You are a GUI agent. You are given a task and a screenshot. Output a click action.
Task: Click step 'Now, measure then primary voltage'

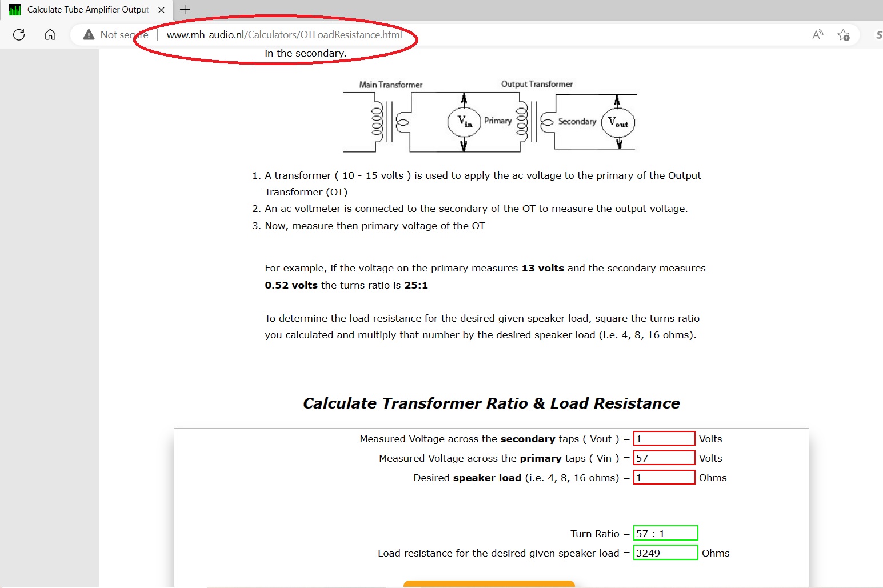pos(375,226)
